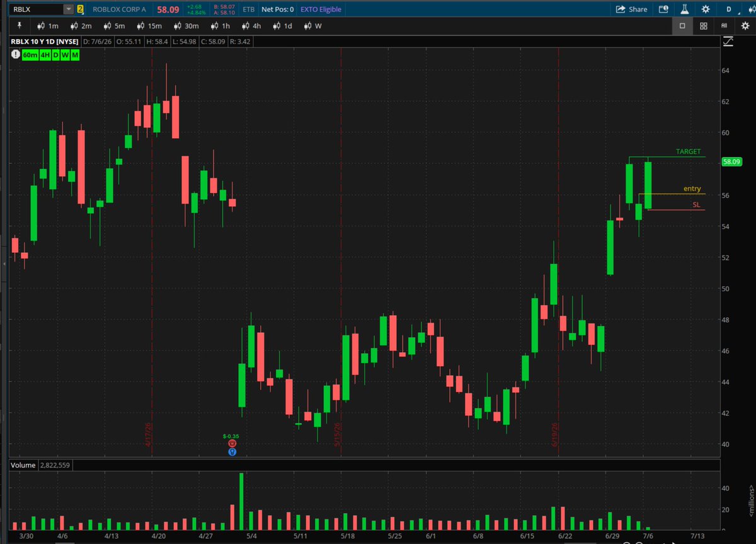The height and width of the screenshot is (544, 756).
Task: Click the ETB indicator label
Action: [x=249, y=9]
